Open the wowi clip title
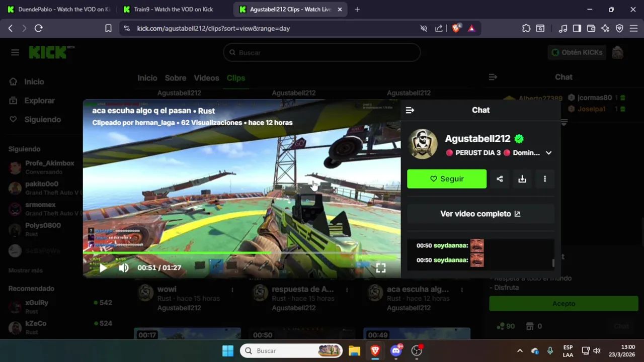The height and width of the screenshot is (362, 644). (x=167, y=290)
